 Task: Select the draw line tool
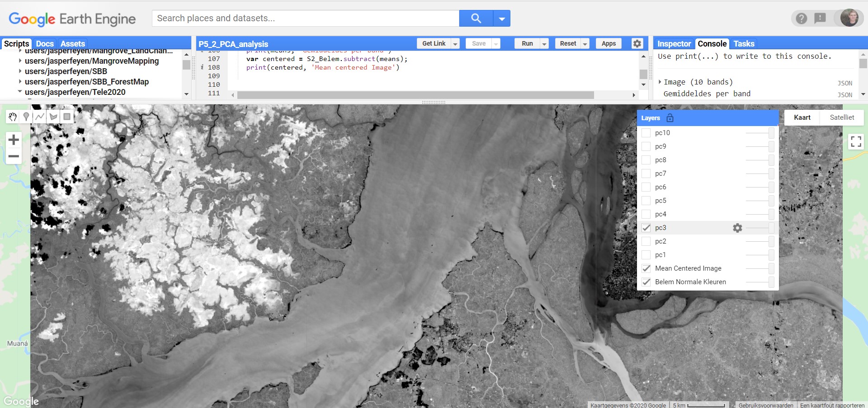pos(40,117)
